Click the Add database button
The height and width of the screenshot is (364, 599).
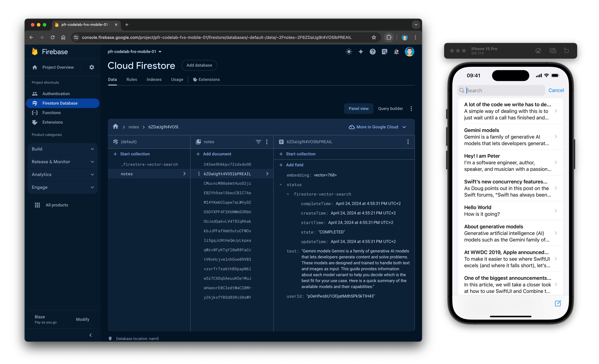(x=199, y=65)
